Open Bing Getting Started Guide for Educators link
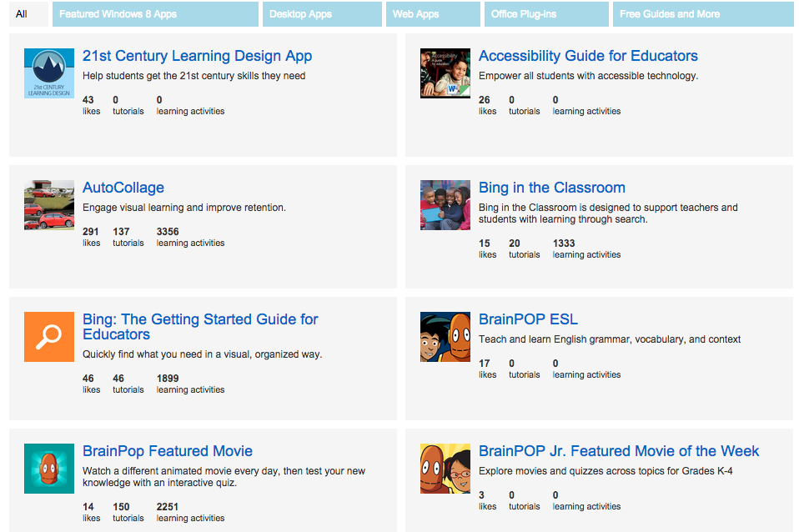The image size is (799, 532). (x=200, y=327)
